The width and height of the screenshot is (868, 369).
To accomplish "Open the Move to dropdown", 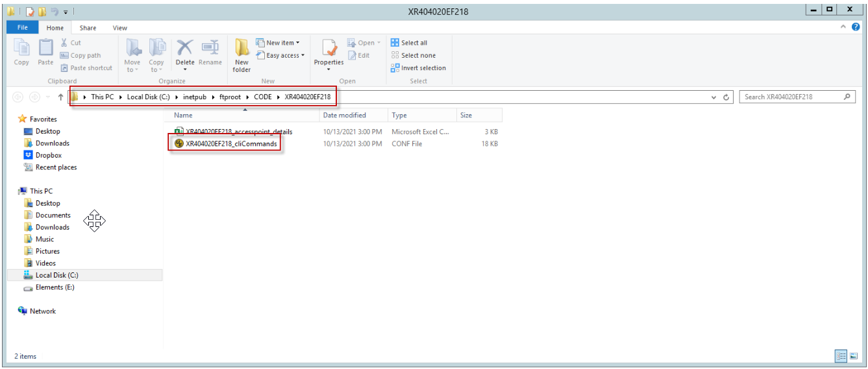I will click(132, 55).
